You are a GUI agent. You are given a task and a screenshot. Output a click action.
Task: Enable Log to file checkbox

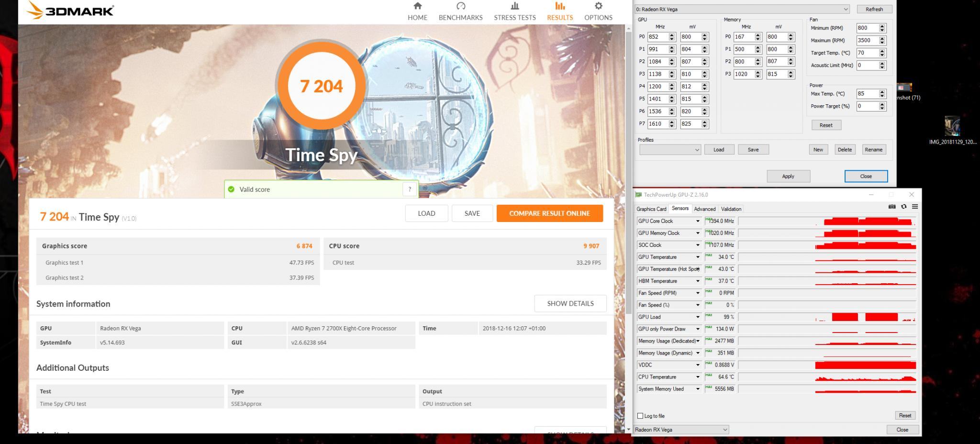pos(640,416)
